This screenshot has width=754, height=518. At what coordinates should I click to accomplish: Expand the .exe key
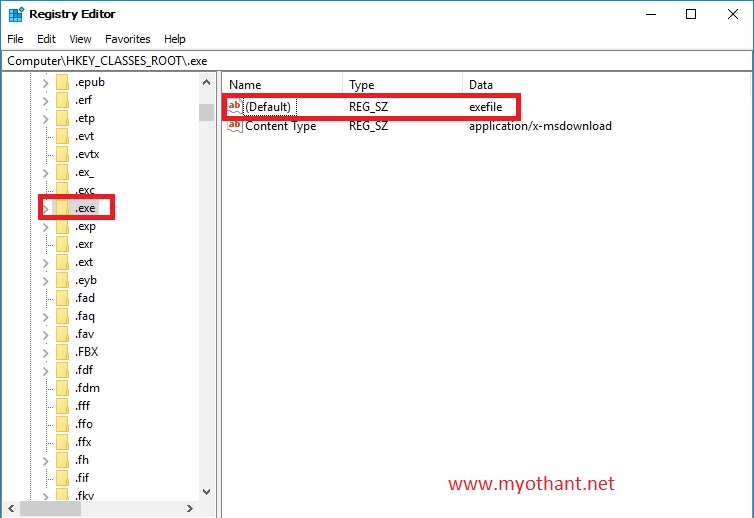pyautogui.click(x=45, y=209)
